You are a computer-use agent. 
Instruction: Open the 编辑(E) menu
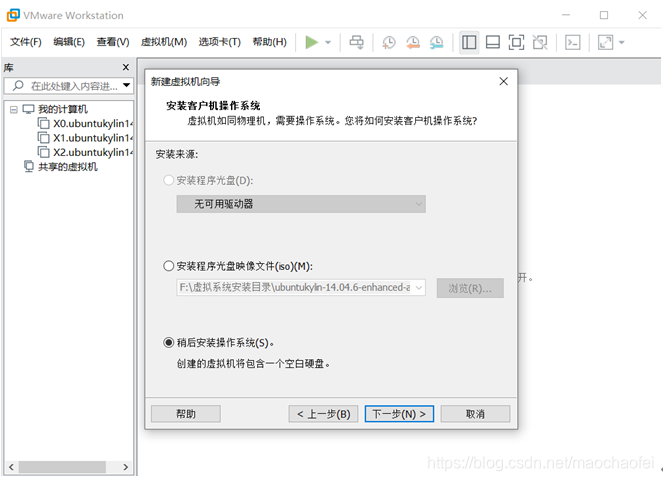[69, 42]
